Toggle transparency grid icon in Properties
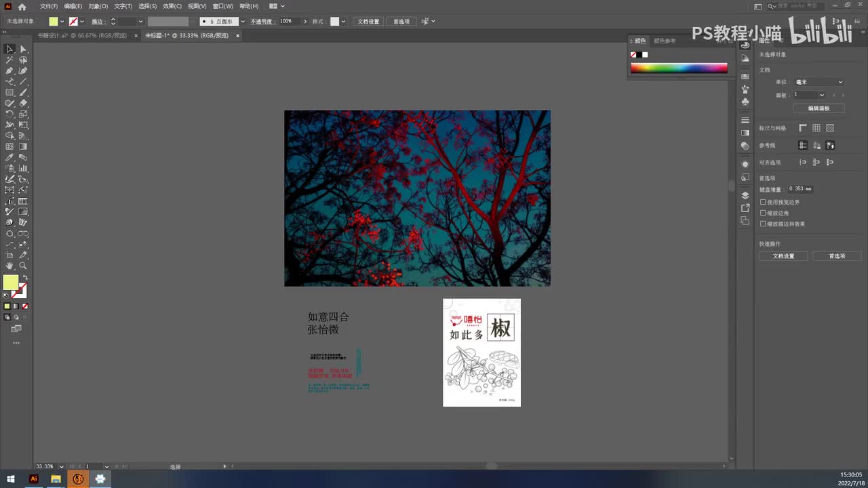Image resolution: width=868 pixels, height=488 pixels. (x=830, y=128)
